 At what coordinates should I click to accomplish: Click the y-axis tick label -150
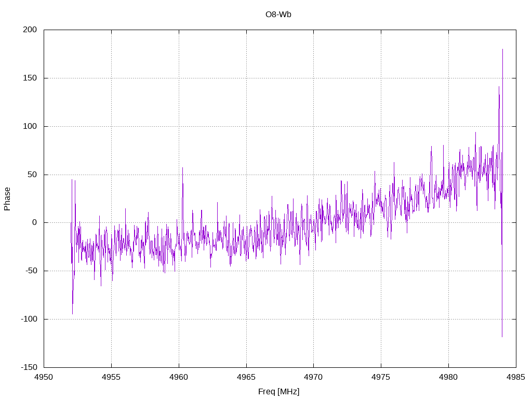click(29, 367)
